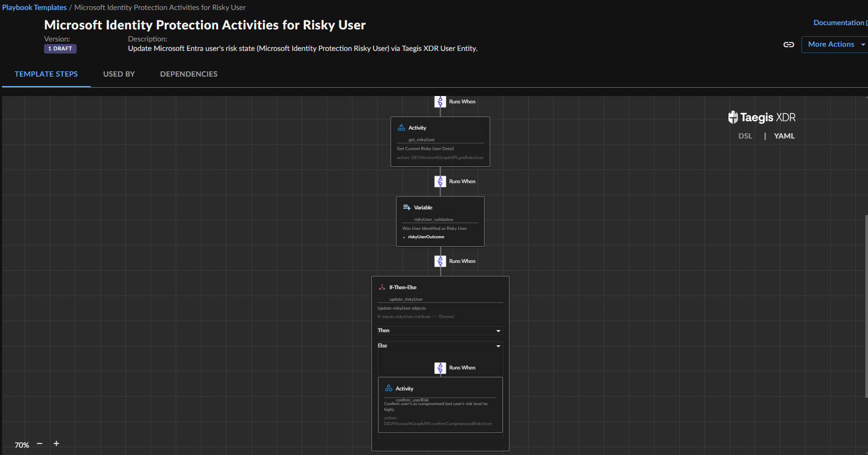868x455 pixels.
Task: Click the Runs When icon above the Variable step
Action: [440, 182]
